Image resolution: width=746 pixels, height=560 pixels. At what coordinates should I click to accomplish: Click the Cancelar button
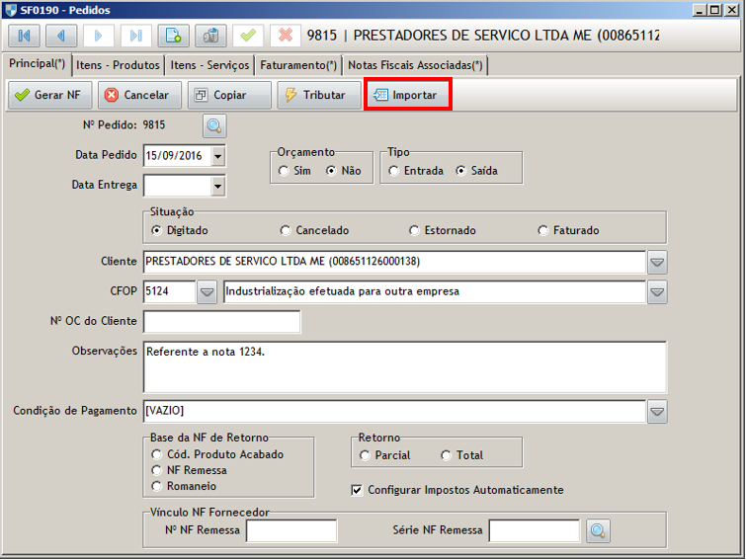pos(138,96)
